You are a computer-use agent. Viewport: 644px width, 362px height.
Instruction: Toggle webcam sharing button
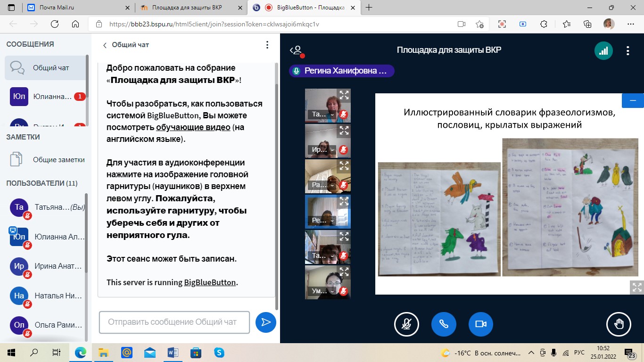[x=480, y=324]
